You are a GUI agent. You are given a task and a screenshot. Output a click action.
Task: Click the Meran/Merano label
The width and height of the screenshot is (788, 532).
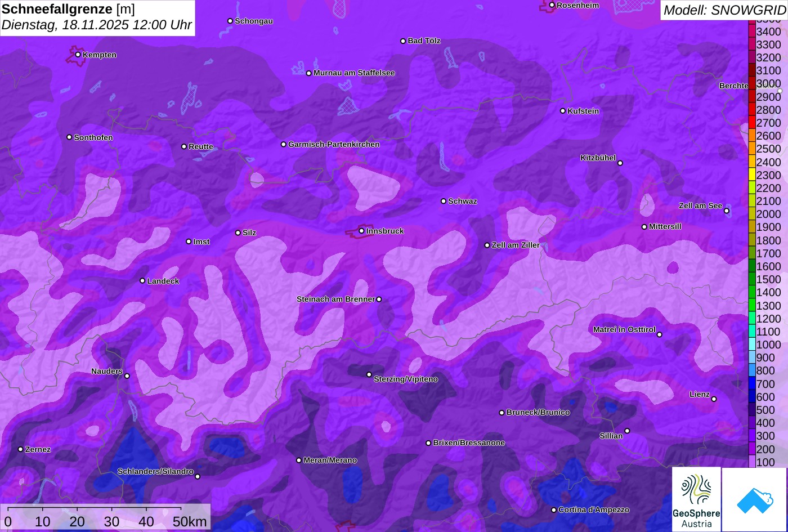330,461
